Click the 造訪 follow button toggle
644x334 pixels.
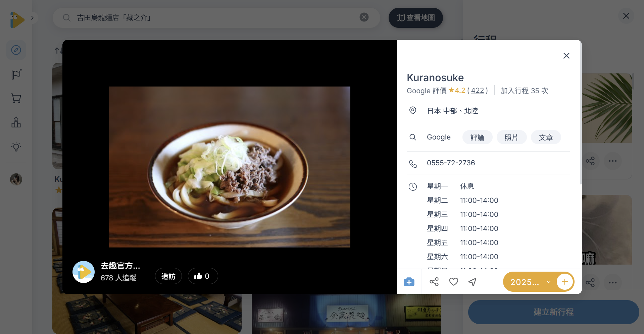tap(168, 276)
